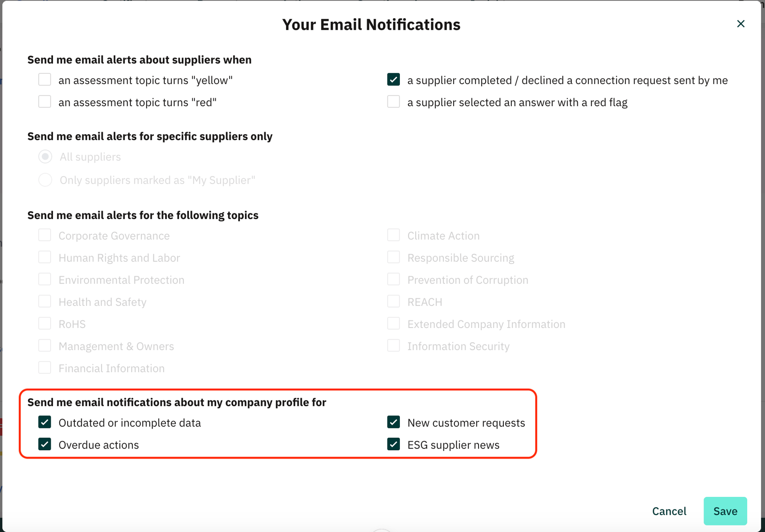Image resolution: width=765 pixels, height=532 pixels.
Task: Check the RoHS topic checkbox
Action: pyautogui.click(x=44, y=323)
